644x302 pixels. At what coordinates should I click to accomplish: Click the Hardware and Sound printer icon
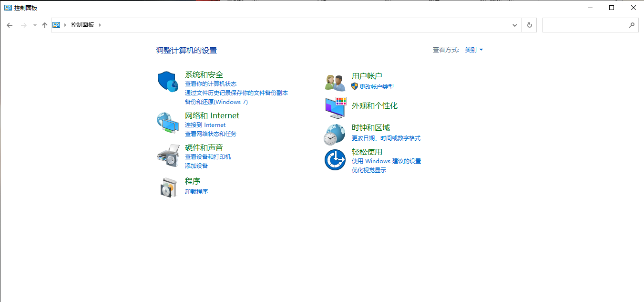click(x=168, y=156)
